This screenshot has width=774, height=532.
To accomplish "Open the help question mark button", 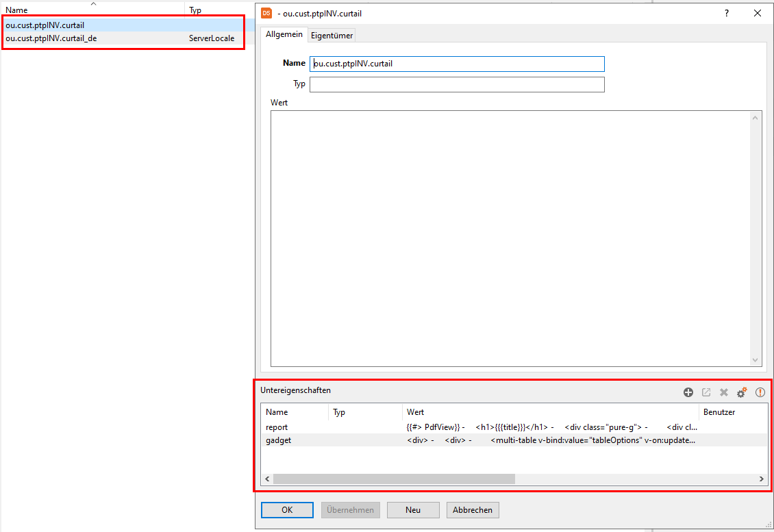I will tap(727, 13).
